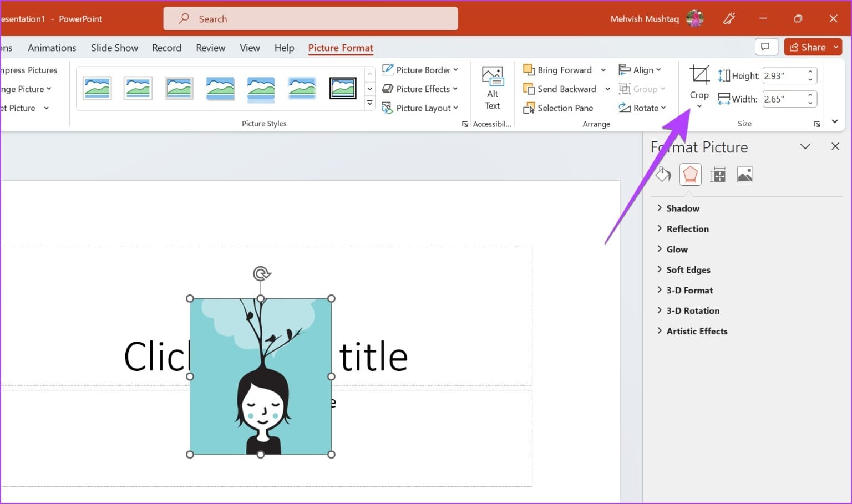Open the Animations tab
Viewport: 852px width, 504px height.
pos(52,48)
